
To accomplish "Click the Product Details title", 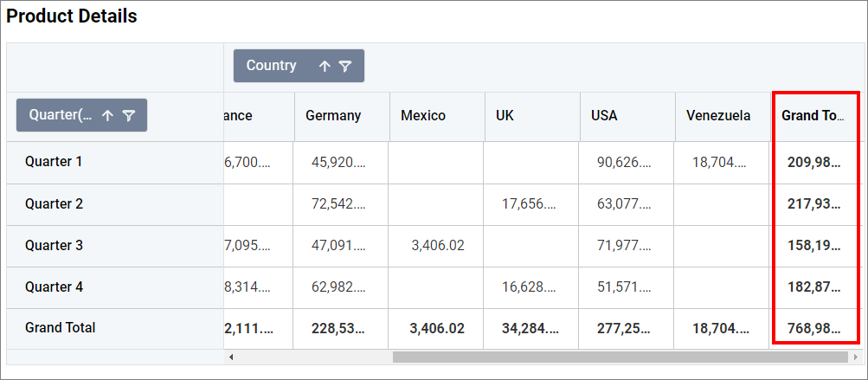I will (x=72, y=16).
